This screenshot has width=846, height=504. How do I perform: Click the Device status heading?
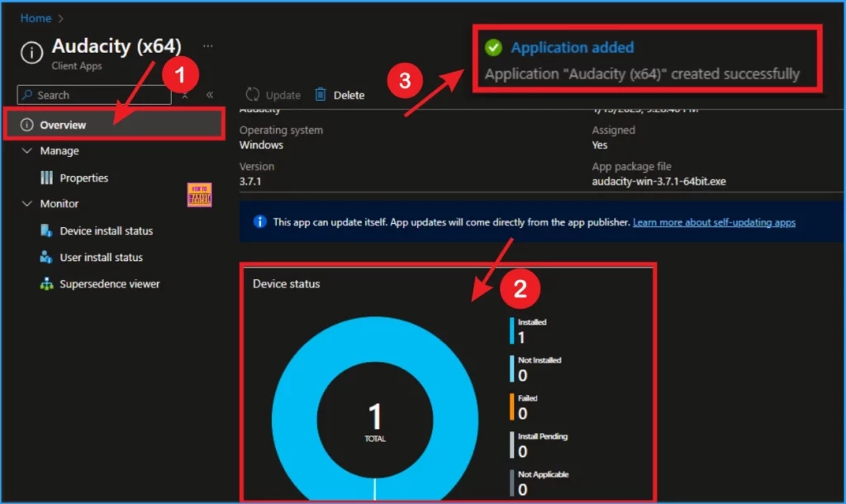pos(286,284)
